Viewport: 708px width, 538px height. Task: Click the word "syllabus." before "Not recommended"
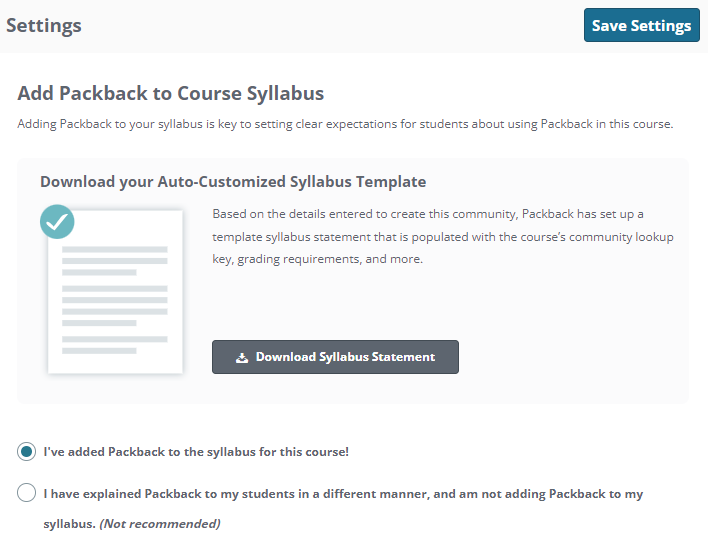coord(69,523)
